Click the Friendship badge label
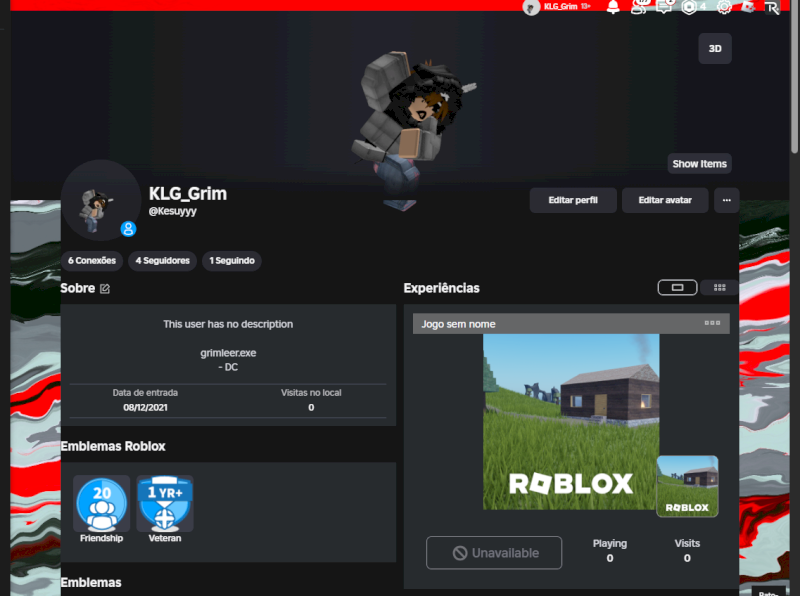Screen dimensions: 800x596 tap(102, 538)
